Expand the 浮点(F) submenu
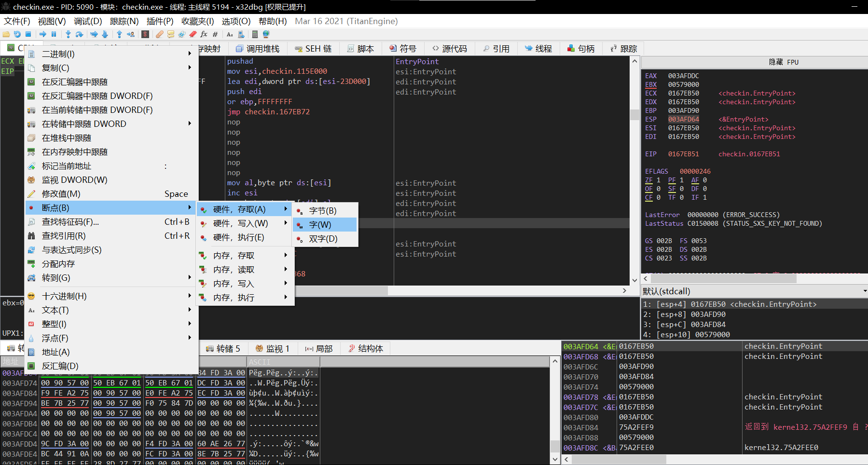This screenshot has height=465, width=868. 111,338
